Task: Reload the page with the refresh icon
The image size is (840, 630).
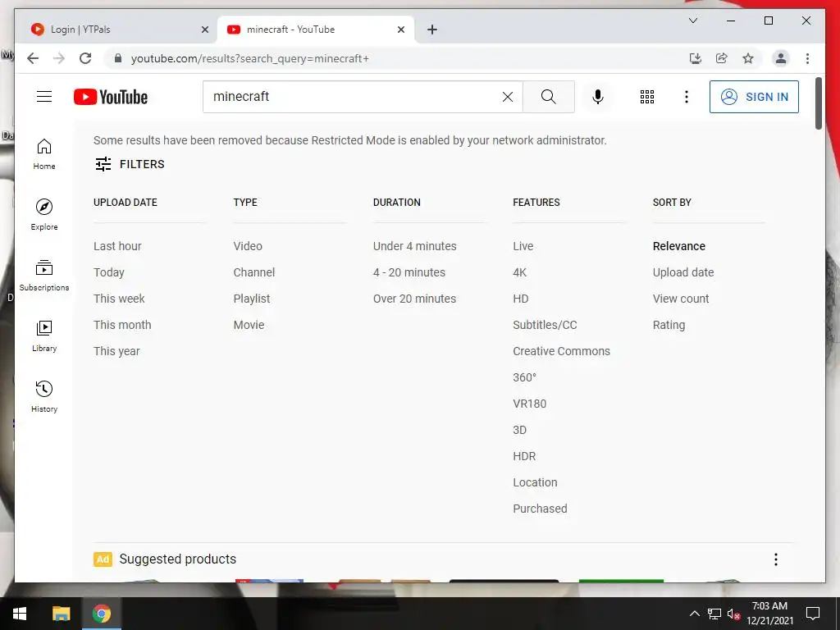Action: click(85, 58)
